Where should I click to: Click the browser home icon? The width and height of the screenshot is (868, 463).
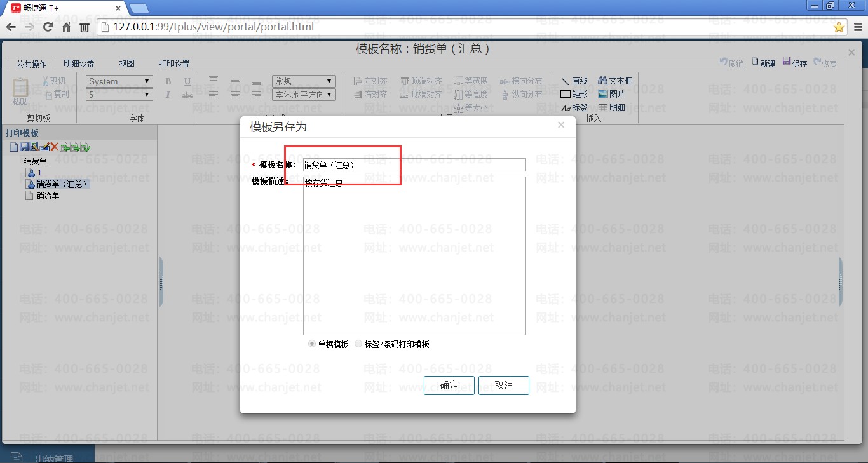(x=66, y=27)
